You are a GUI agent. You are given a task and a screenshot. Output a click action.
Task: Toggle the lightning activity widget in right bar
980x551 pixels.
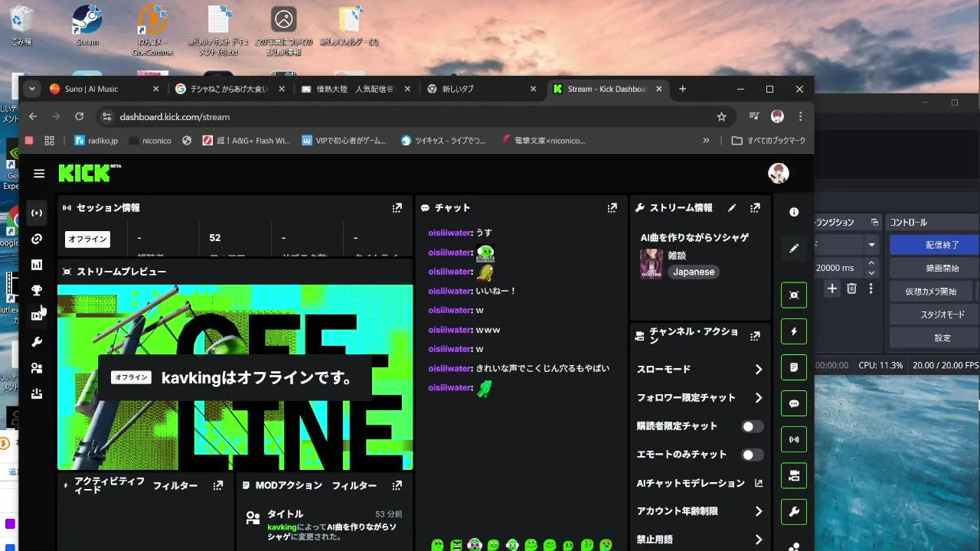coord(794,331)
